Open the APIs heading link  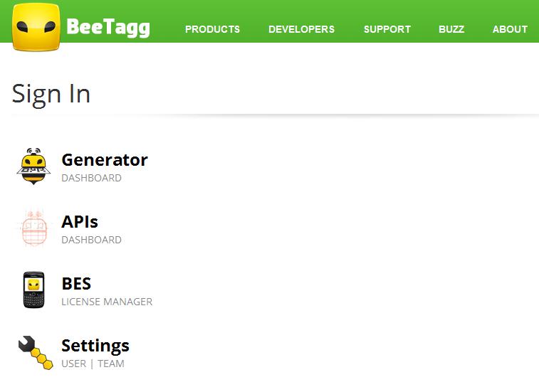[x=80, y=221]
